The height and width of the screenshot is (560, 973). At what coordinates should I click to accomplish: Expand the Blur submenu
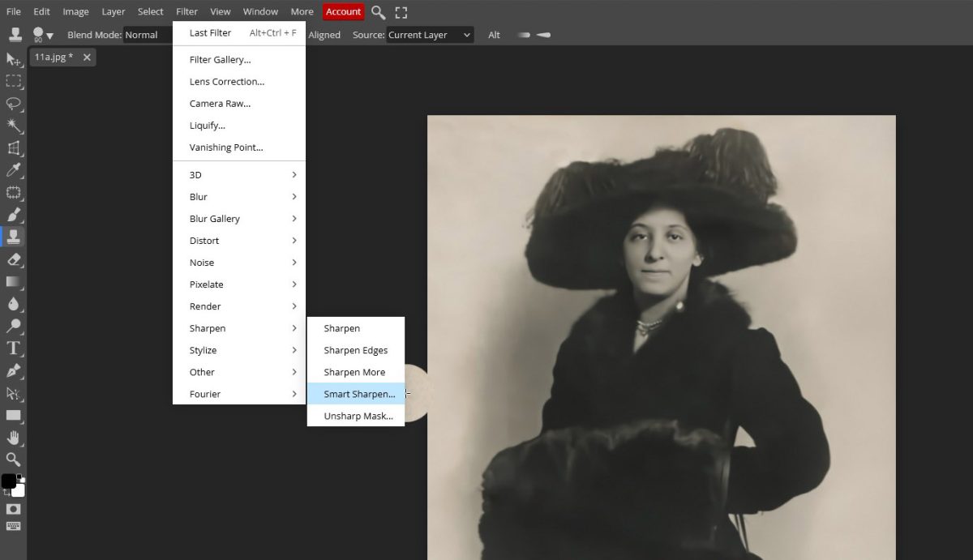pyautogui.click(x=239, y=197)
